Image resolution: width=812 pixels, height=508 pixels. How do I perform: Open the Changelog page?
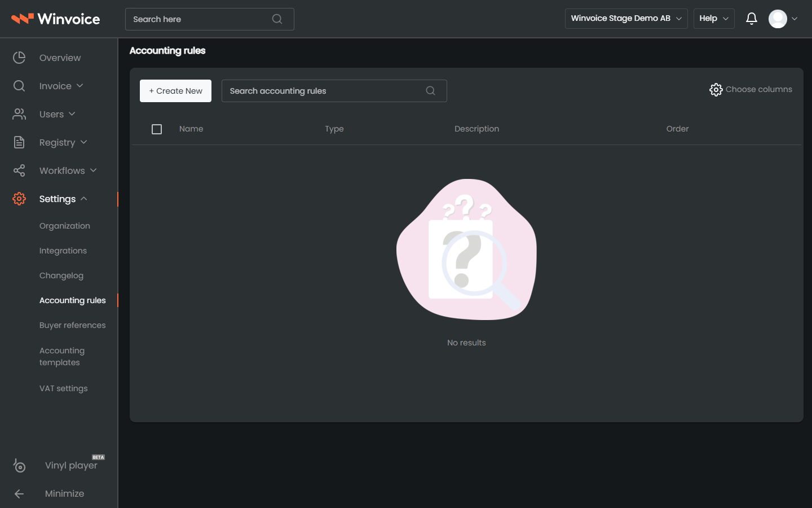[61, 275]
